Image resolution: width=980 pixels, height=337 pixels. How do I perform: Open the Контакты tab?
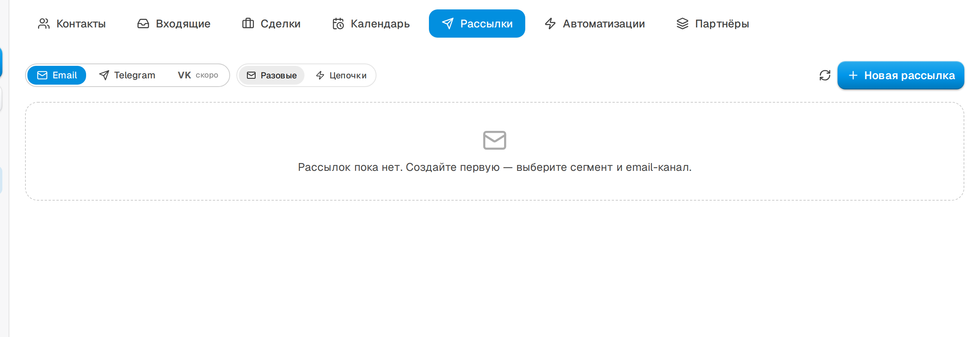(x=72, y=24)
